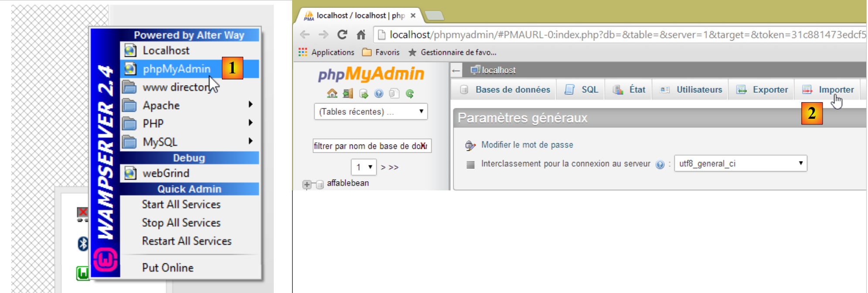Open phpMyAdmin documentation help icon
Viewport: 868px width, 293px height.
379,93
